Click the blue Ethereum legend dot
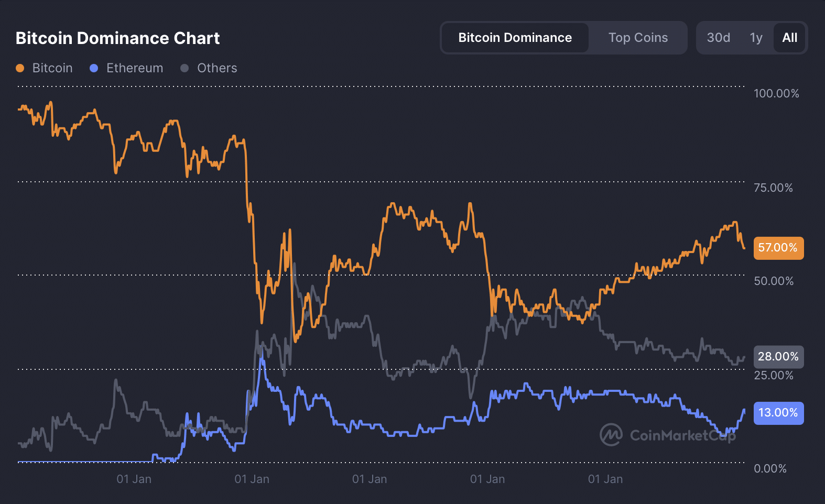This screenshot has width=825, height=504. (x=94, y=68)
